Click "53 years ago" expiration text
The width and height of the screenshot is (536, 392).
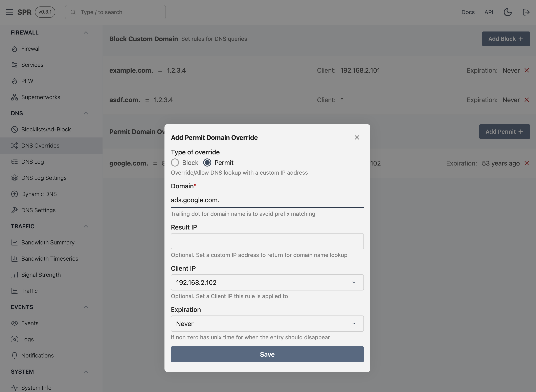pos(500,163)
